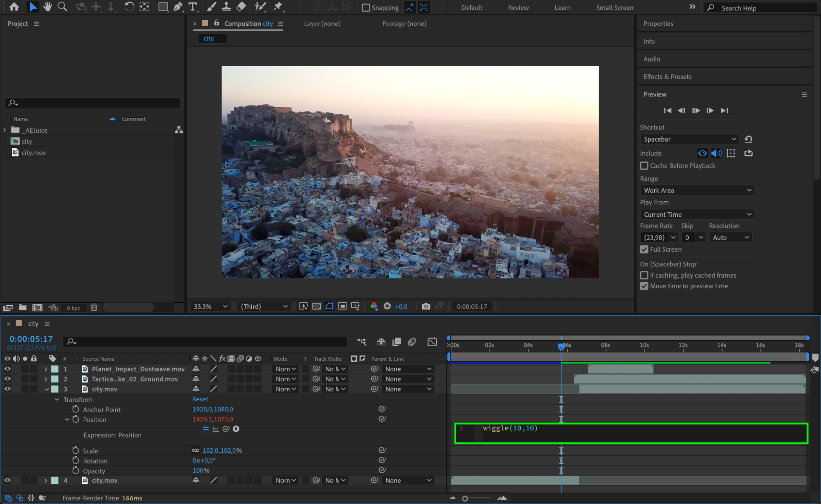
Task: Uncheck the Full Screen option
Action: (644, 249)
